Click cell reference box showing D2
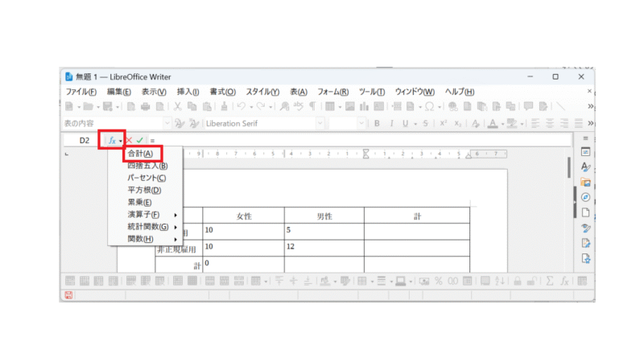The height and width of the screenshot is (362, 644). pyautogui.click(x=85, y=140)
